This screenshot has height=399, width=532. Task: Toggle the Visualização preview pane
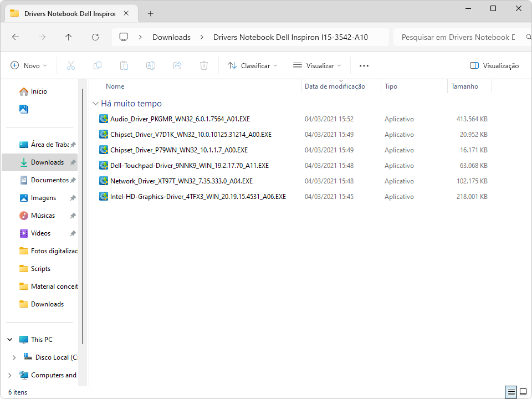494,65
